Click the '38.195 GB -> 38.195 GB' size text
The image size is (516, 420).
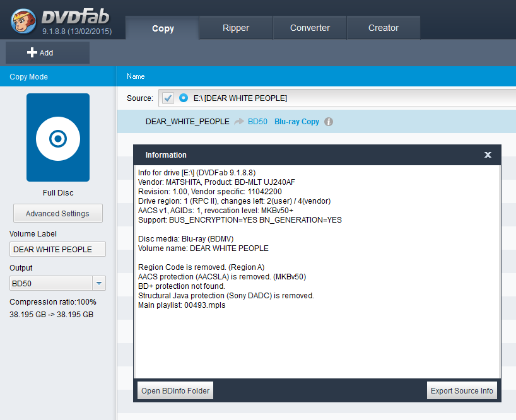pos(51,315)
